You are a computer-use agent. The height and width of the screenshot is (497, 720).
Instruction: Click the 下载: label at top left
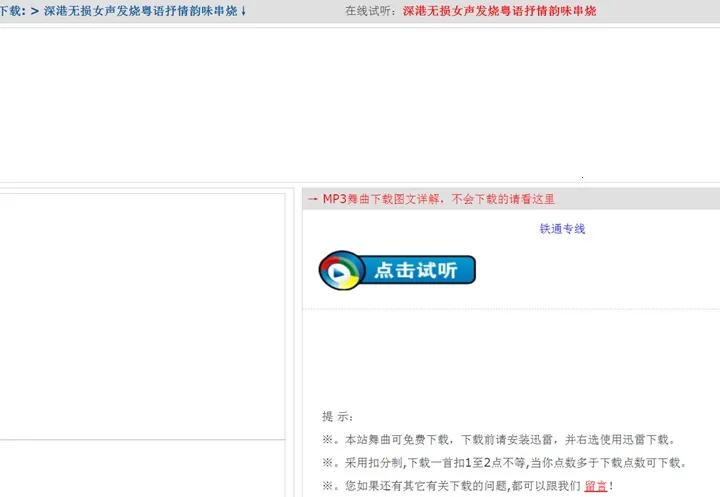coord(12,11)
